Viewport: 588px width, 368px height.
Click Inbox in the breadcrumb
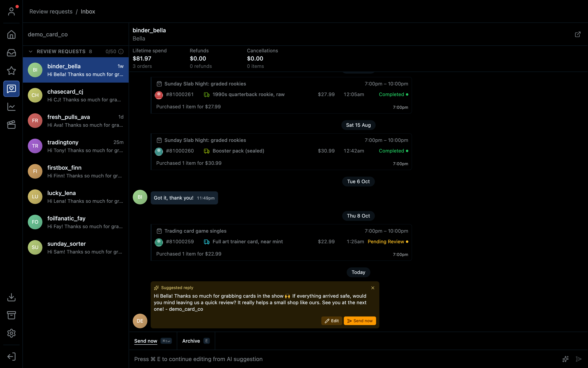pyautogui.click(x=88, y=11)
